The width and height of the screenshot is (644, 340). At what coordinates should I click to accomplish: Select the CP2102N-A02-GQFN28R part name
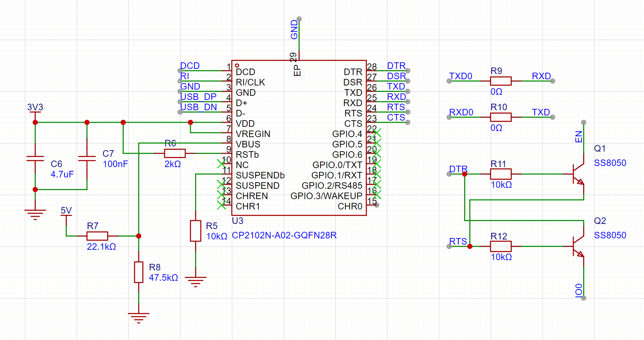point(284,235)
